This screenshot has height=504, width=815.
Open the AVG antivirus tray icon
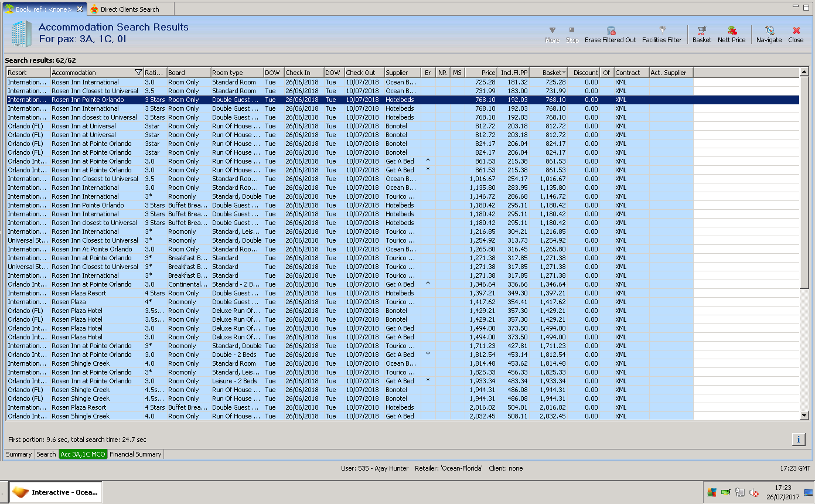712,493
